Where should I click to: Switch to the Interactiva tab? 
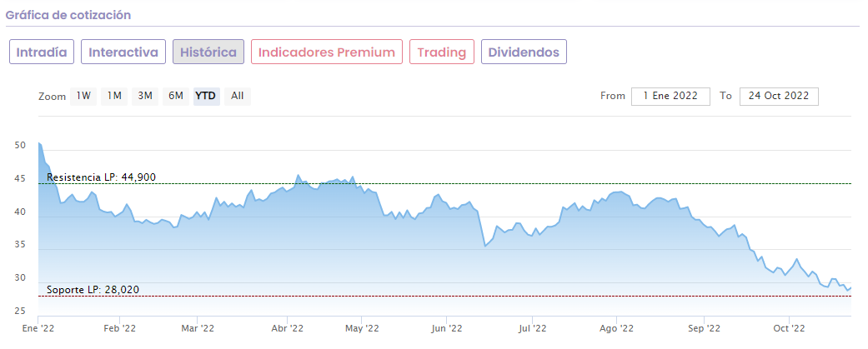(x=123, y=52)
